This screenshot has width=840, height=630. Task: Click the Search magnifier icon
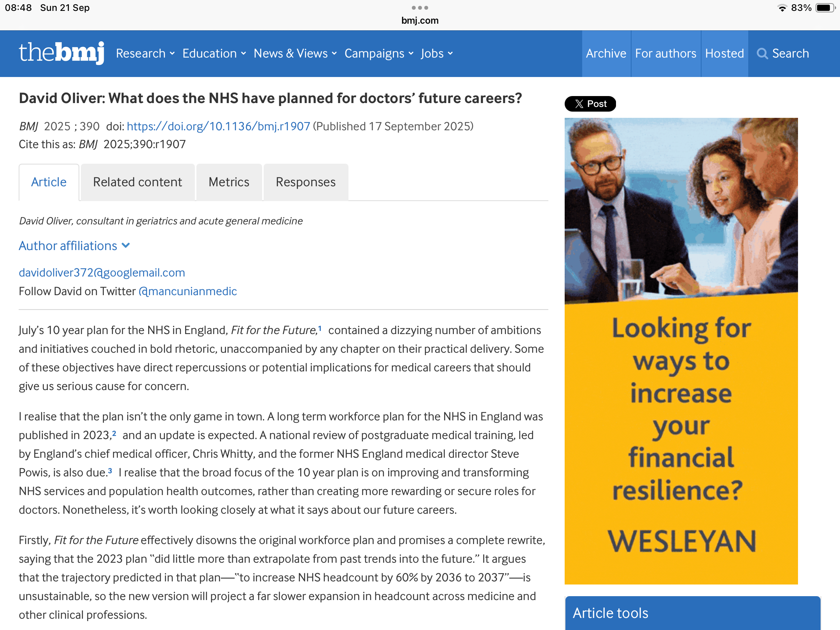click(x=762, y=54)
